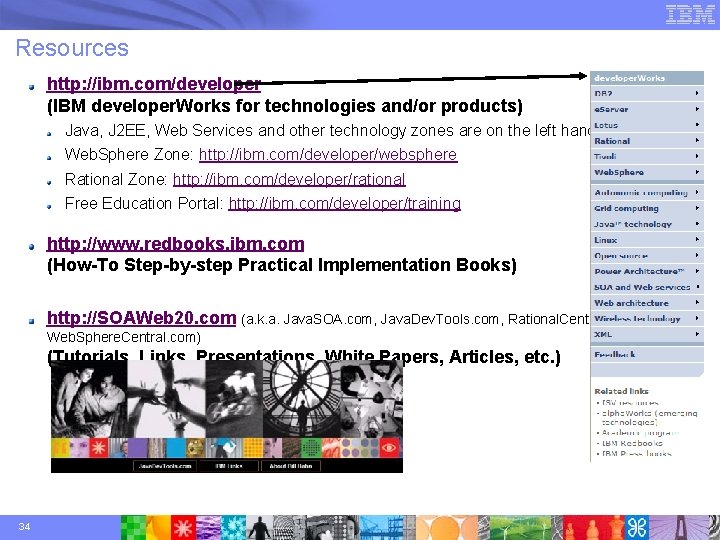Select Linux in the developerWorks menu
The image size is (720, 540).
tap(647, 240)
